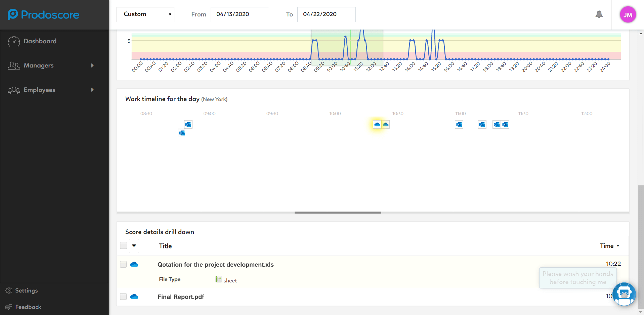Viewport: 644px width, 315px height.
Task: Click the page scroll down arrow
Action: click(641, 312)
